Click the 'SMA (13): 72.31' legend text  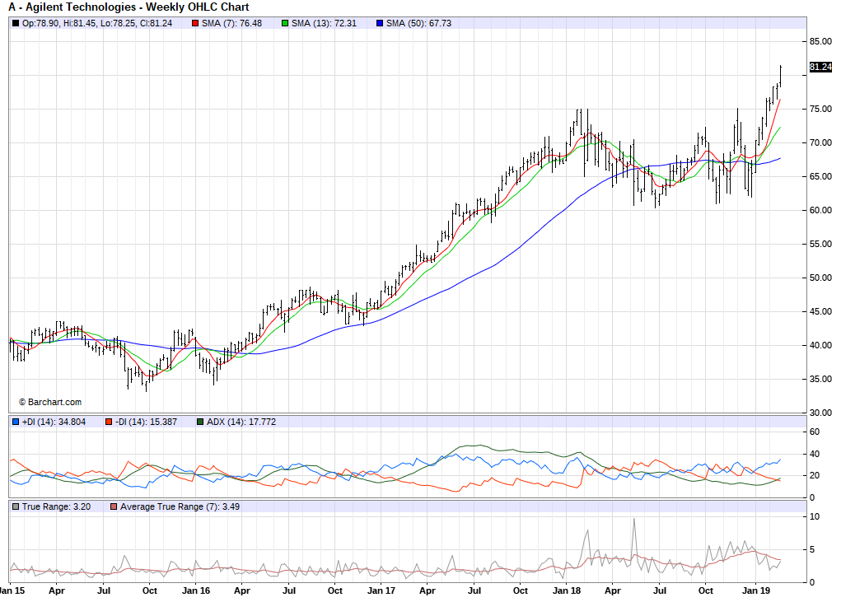tap(324, 24)
